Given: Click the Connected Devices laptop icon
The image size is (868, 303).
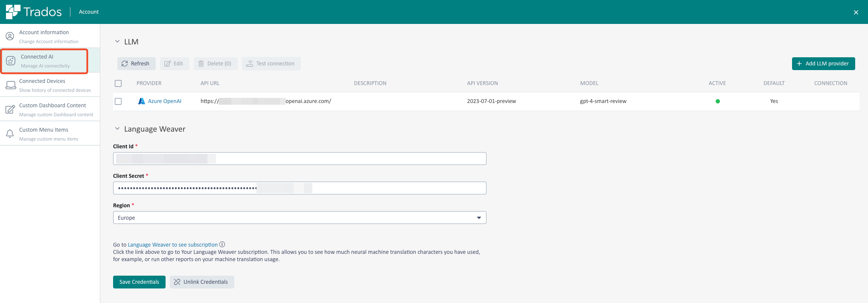Looking at the screenshot, I should [11, 85].
